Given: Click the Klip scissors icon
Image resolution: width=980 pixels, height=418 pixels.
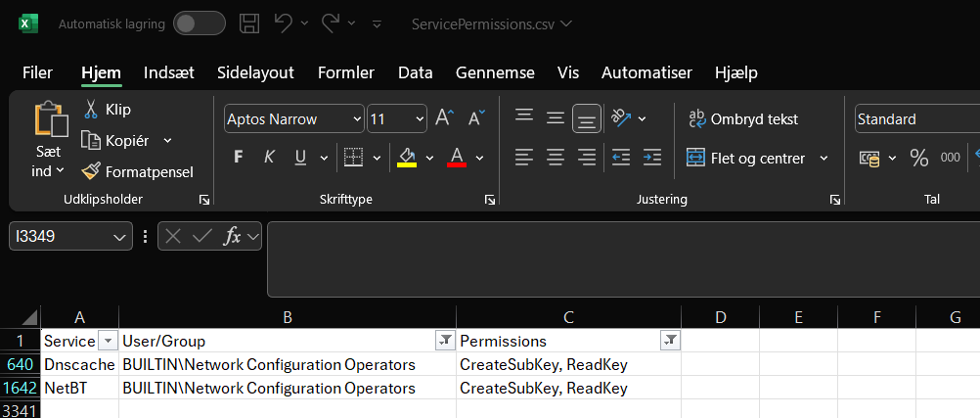Looking at the screenshot, I should pos(91,109).
